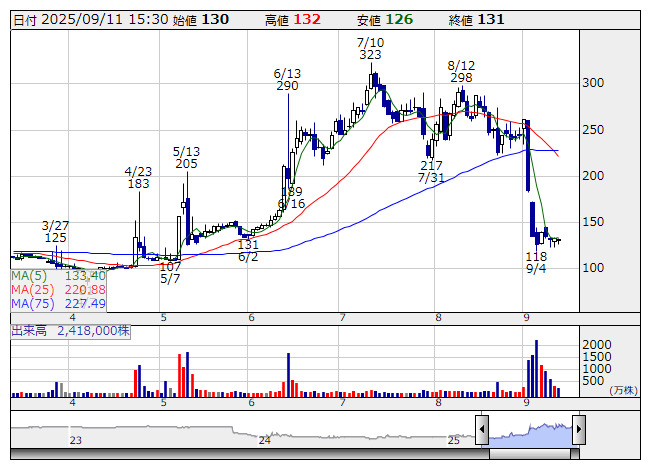The width and height of the screenshot is (653, 470).
Task: Click the 3/27 peak label of 125
Action: click(x=55, y=231)
